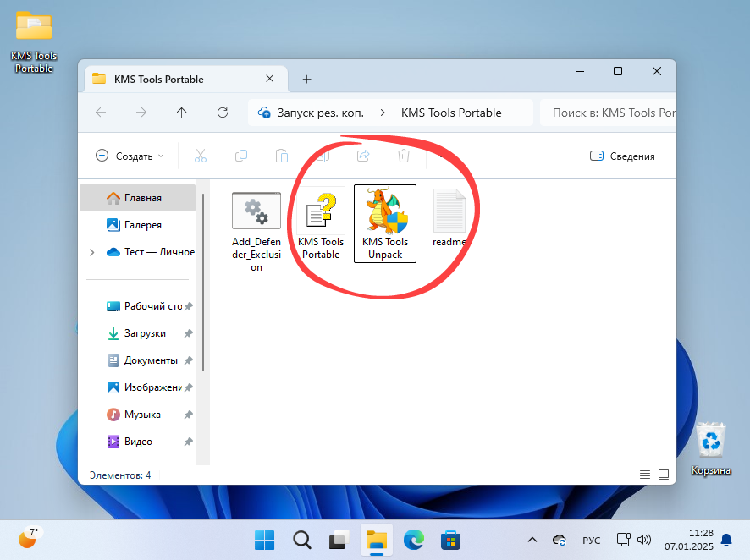This screenshot has width=750, height=560.
Task: Switch to details list view at status bar
Action: [x=644, y=475]
